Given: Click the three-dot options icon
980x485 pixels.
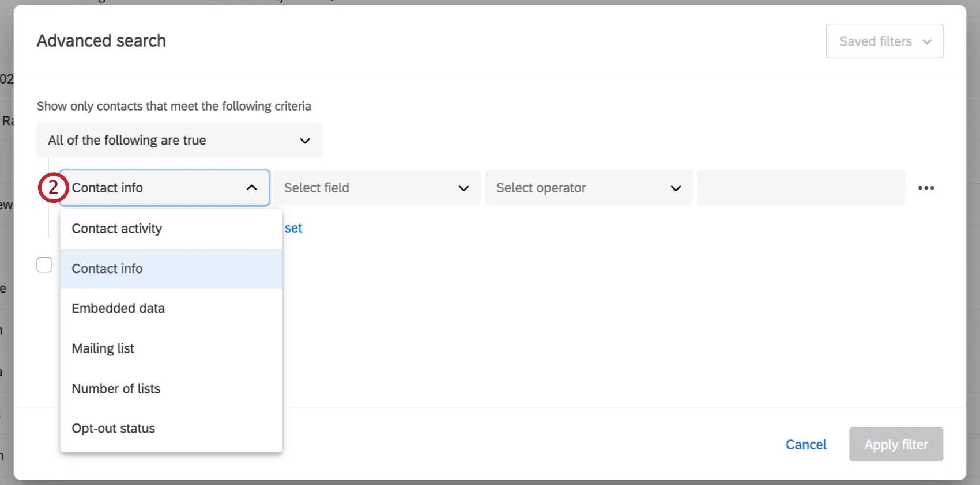Looking at the screenshot, I should 926,188.
